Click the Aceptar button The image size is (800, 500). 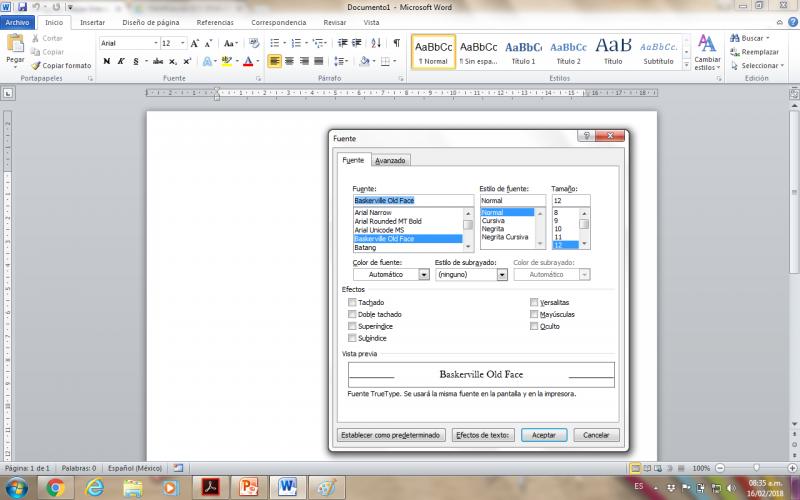tap(544, 435)
